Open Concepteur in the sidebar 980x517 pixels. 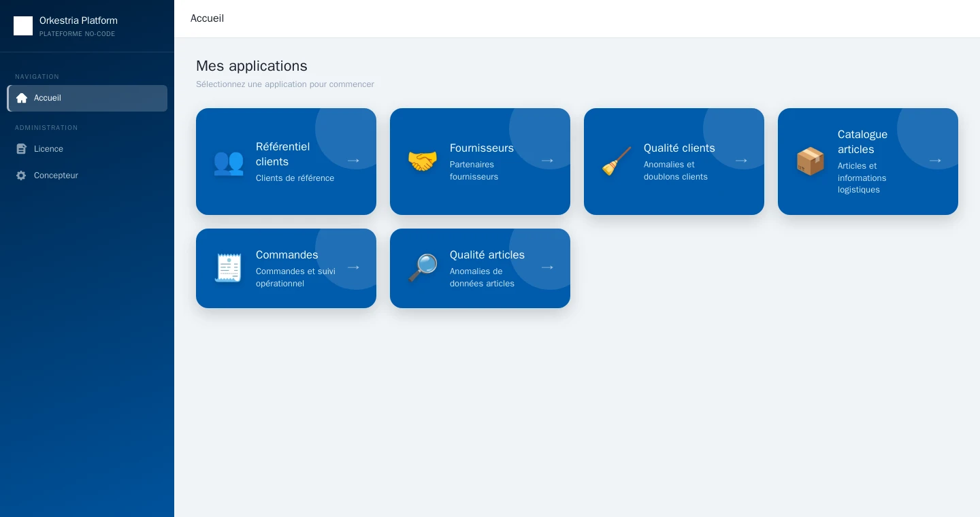(x=87, y=176)
